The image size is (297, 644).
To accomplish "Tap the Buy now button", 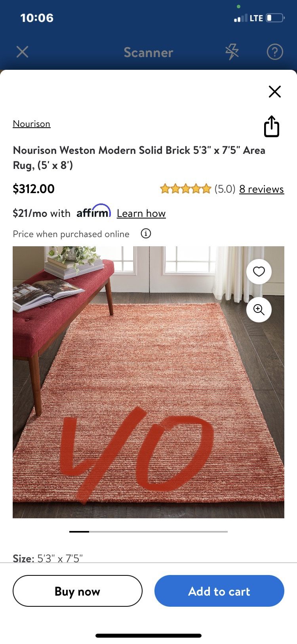I will (78, 591).
